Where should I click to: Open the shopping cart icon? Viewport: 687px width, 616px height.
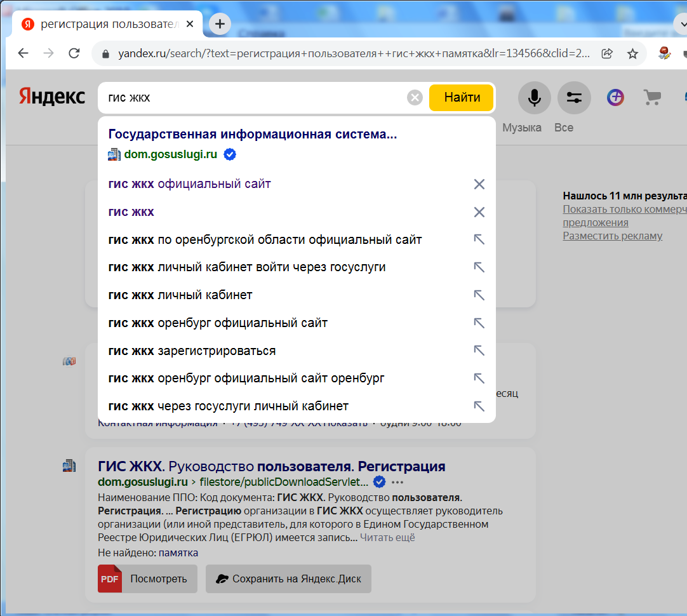tap(652, 97)
